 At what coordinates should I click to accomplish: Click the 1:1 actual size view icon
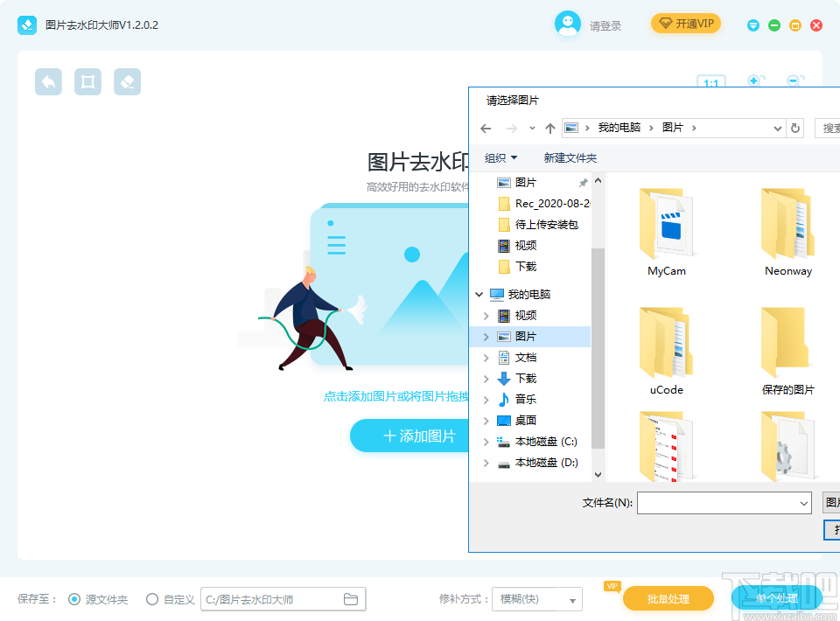(x=710, y=81)
